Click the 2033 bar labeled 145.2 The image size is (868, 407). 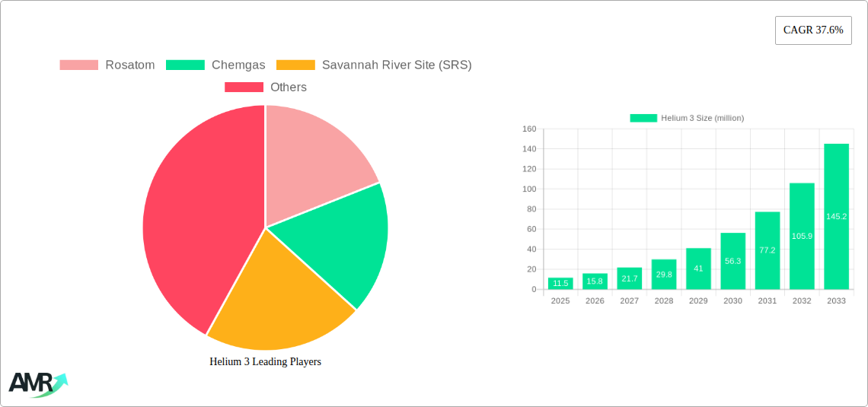836,217
